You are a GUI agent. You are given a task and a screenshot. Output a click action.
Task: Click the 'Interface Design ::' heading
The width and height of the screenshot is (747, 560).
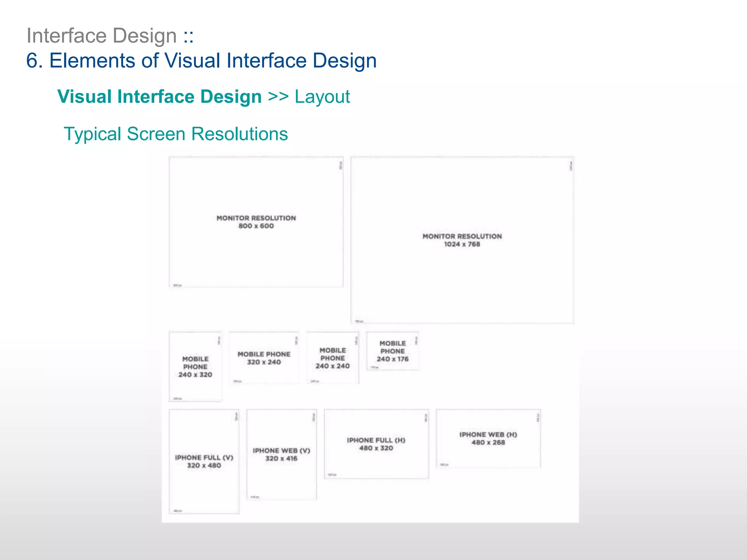click(x=110, y=36)
